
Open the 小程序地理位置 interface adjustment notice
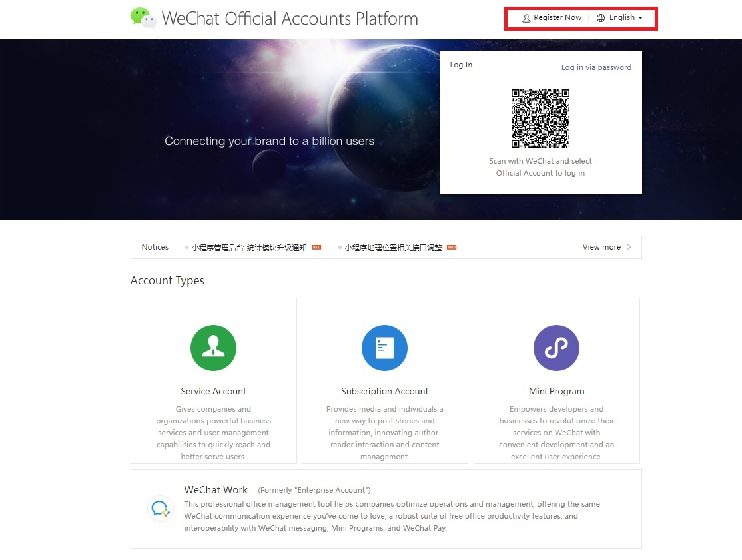point(393,247)
